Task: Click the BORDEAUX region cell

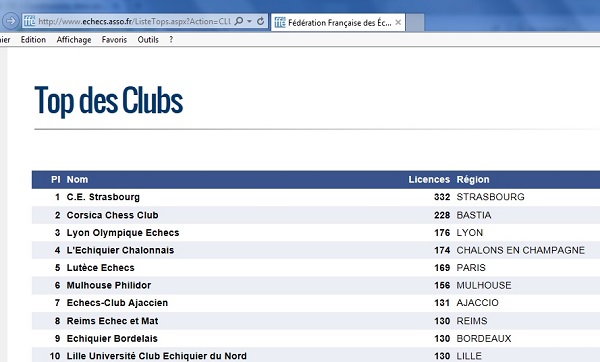Action: 484,339
